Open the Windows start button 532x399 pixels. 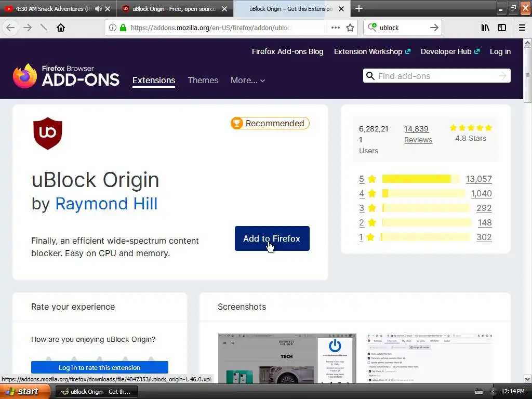(24, 392)
